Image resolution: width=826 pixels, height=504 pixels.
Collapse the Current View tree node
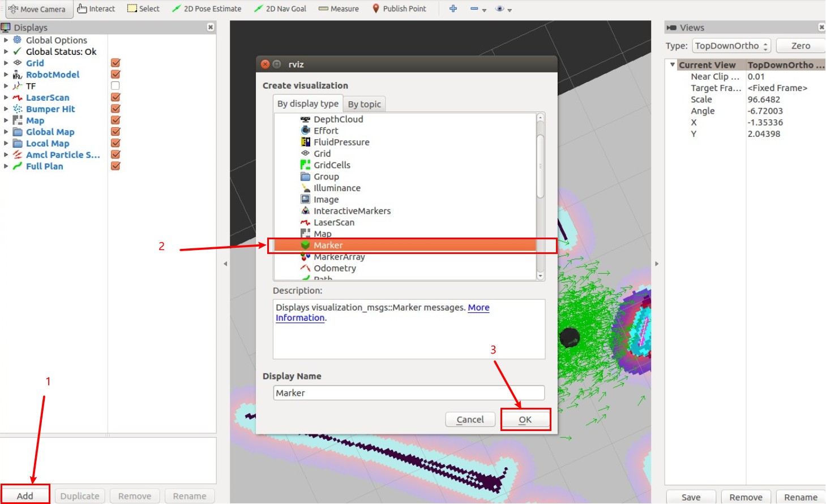(x=673, y=64)
